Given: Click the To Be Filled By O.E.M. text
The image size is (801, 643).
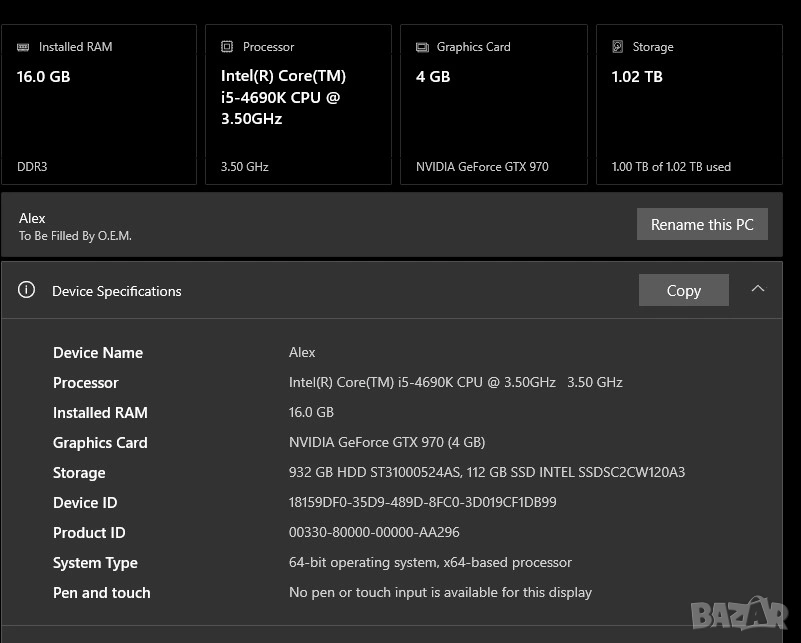Looking at the screenshot, I should tap(75, 236).
